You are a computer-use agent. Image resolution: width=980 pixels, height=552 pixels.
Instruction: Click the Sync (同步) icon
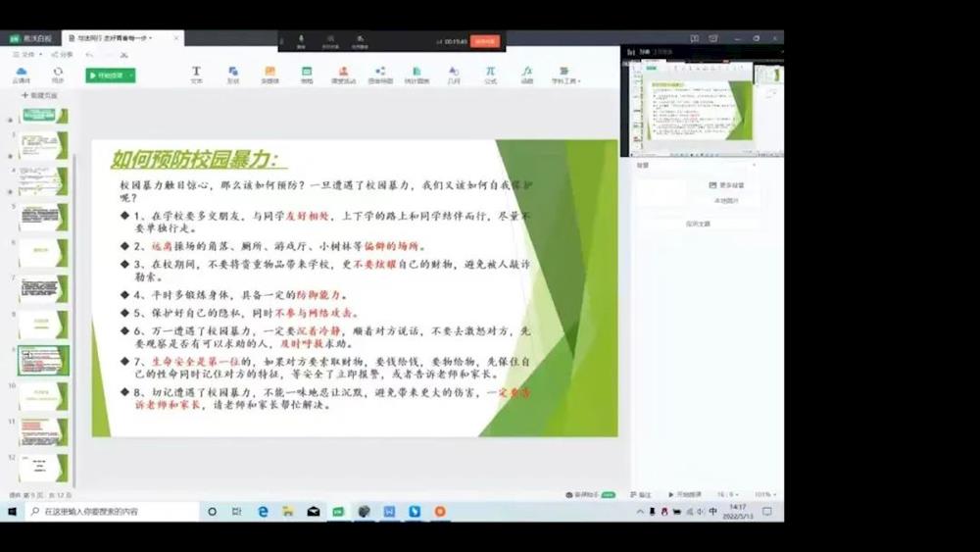[58, 75]
